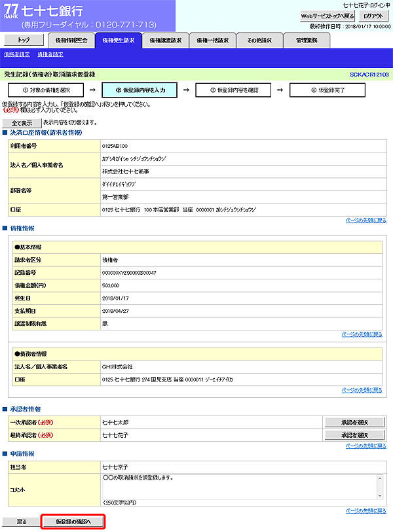This screenshot has width=393, height=532.
Task: Open the 債権譲渡請求 tab
Action: pyautogui.click(x=166, y=41)
